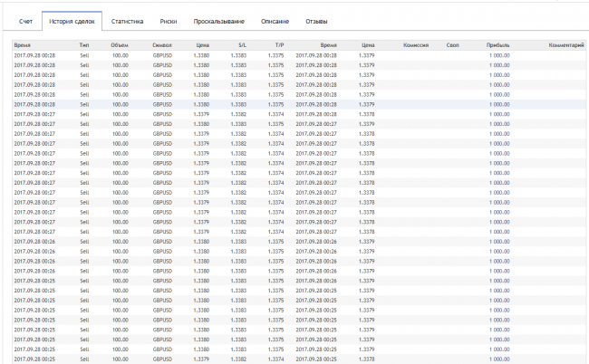589x364 pixels.
Task: Click the Символ column header
Action: (162, 43)
